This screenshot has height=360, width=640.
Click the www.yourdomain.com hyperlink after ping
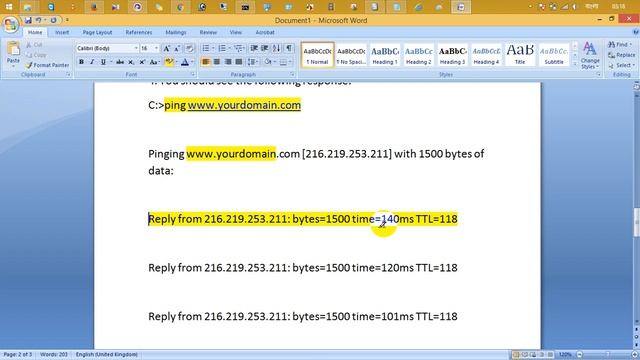click(244, 105)
